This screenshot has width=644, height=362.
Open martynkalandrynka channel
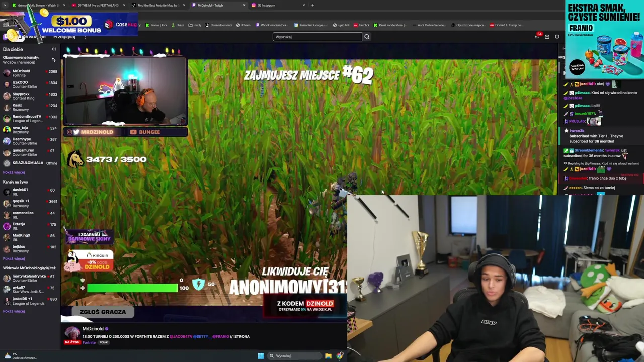pos(30,278)
